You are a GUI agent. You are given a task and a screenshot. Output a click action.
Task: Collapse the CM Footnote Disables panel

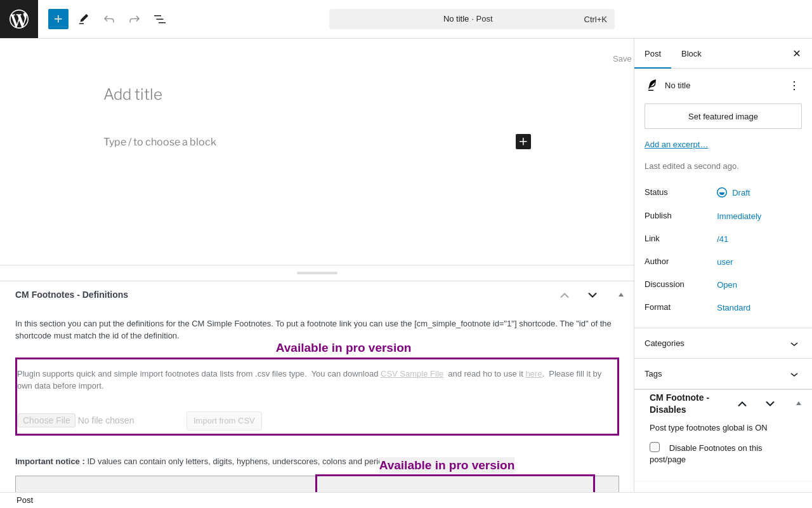[799, 403]
